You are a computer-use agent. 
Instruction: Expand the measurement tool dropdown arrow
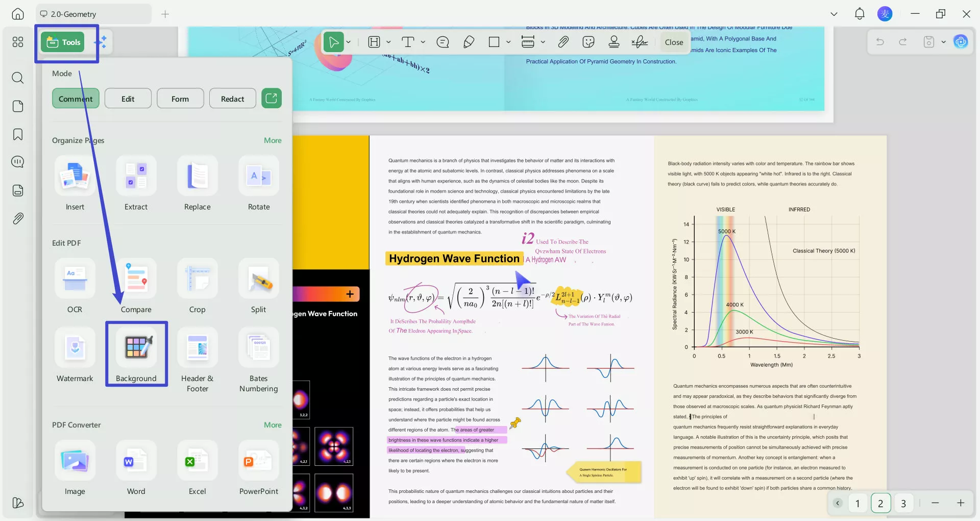(543, 42)
